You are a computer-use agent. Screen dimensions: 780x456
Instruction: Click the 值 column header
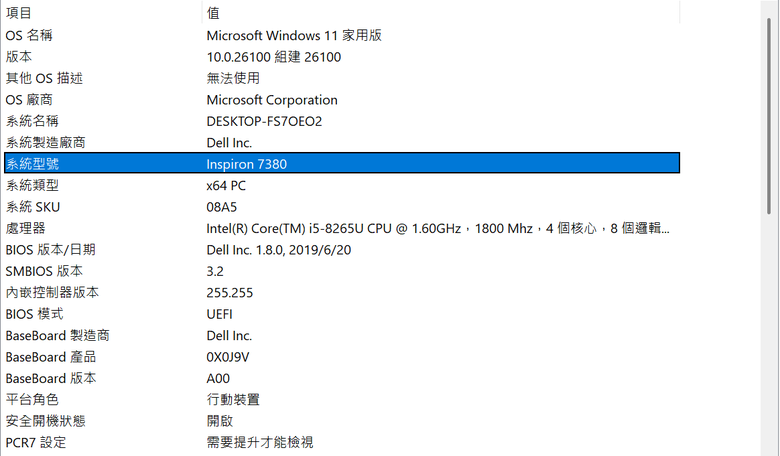click(x=441, y=12)
